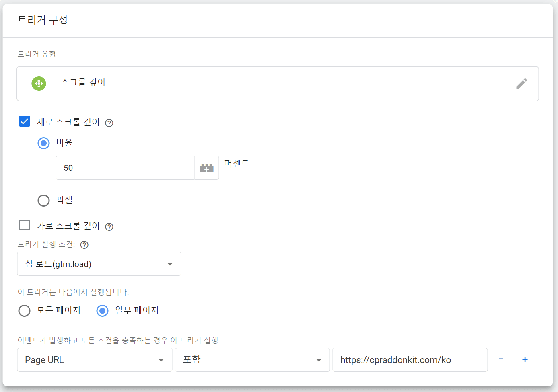Image resolution: width=558 pixels, height=392 pixels.
Task: Open help for 트리거 실행 조건
Action: 84,245
